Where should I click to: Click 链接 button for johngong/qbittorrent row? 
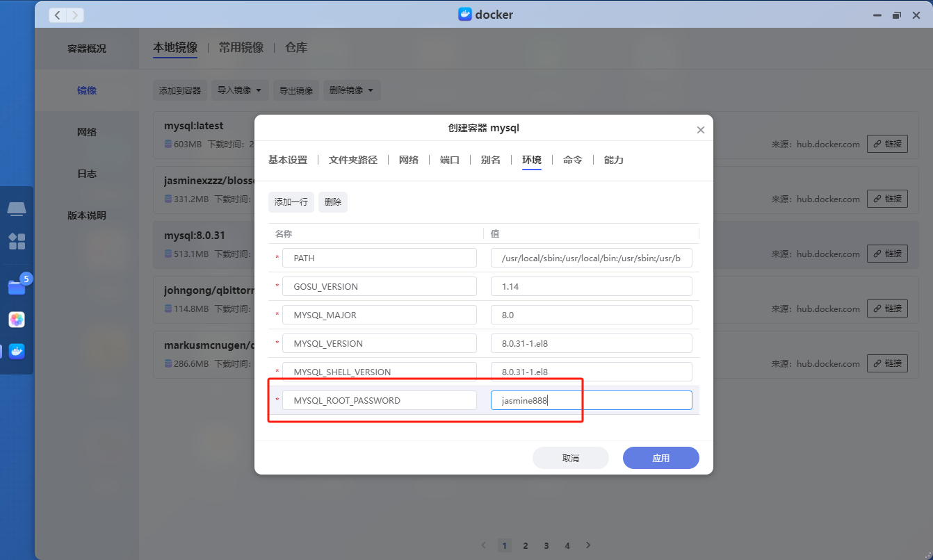(887, 308)
